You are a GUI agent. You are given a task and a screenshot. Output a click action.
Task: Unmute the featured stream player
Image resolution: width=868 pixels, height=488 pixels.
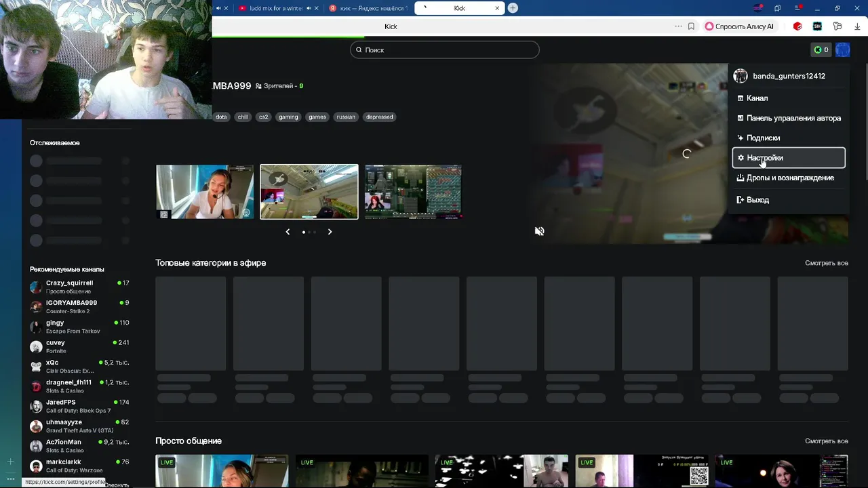click(539, 231)
